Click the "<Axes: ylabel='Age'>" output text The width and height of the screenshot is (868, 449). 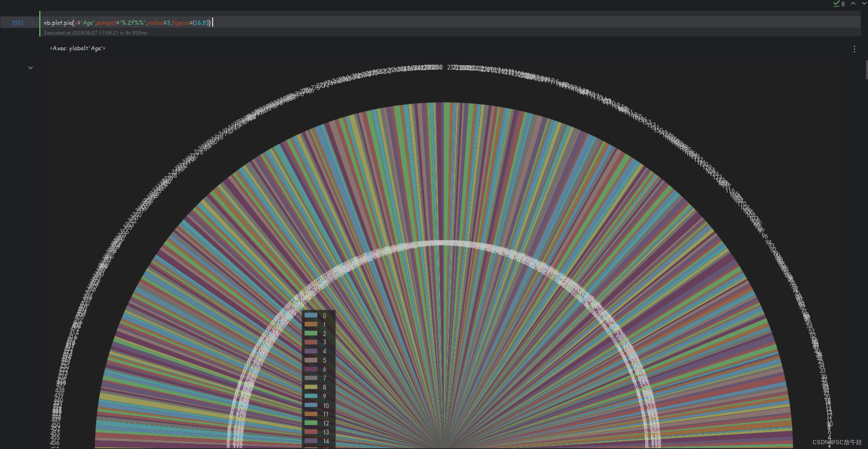coord(77,48)
